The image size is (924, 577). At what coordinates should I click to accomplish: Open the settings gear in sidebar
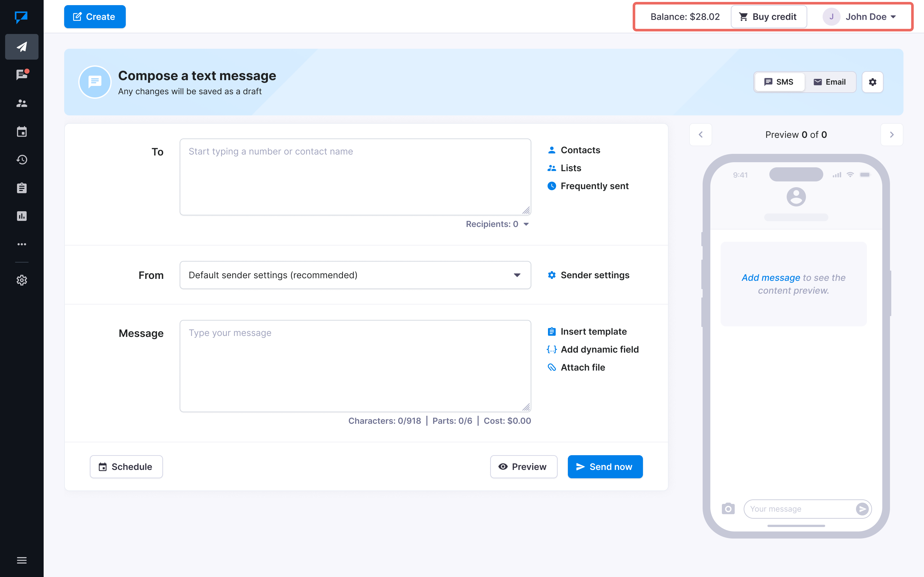coord(22,280)
